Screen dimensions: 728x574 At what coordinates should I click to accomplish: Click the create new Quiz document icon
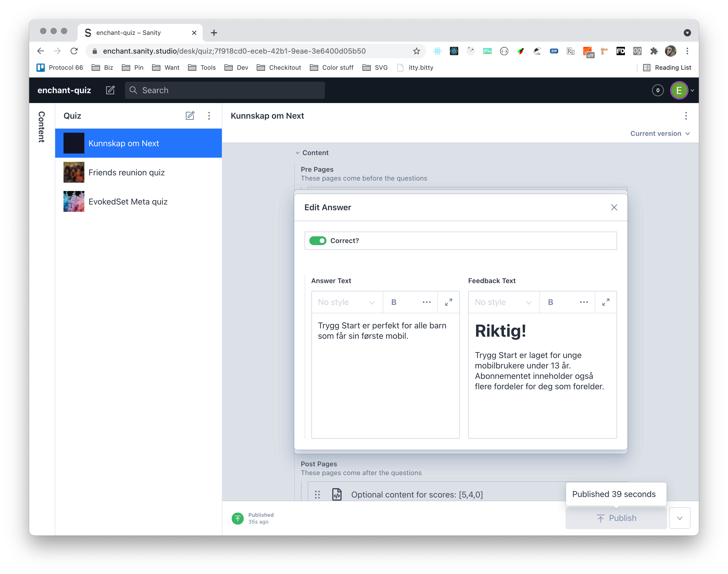[x=190, y=116]
